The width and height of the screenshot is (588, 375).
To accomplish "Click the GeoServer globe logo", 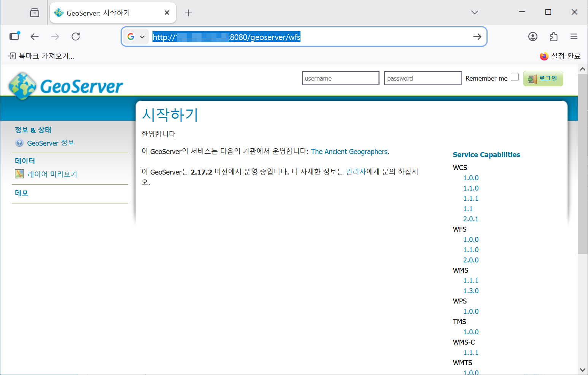I will [22, 86].
